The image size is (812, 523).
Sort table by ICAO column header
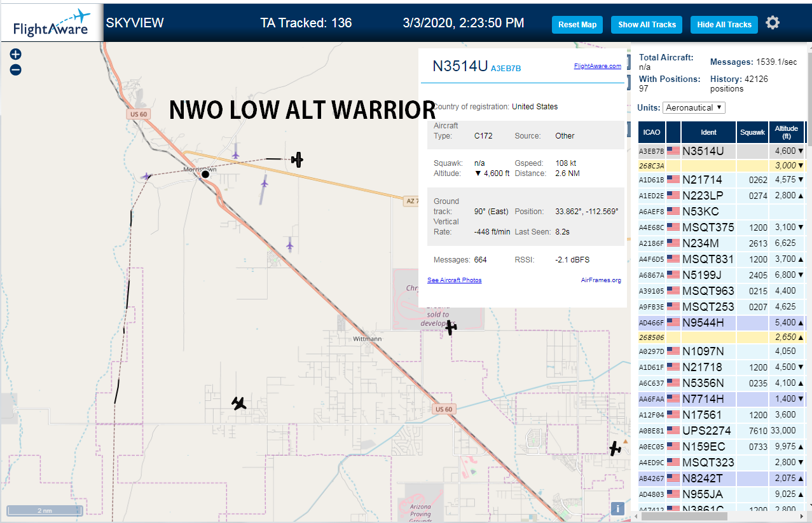coord(652,132)
